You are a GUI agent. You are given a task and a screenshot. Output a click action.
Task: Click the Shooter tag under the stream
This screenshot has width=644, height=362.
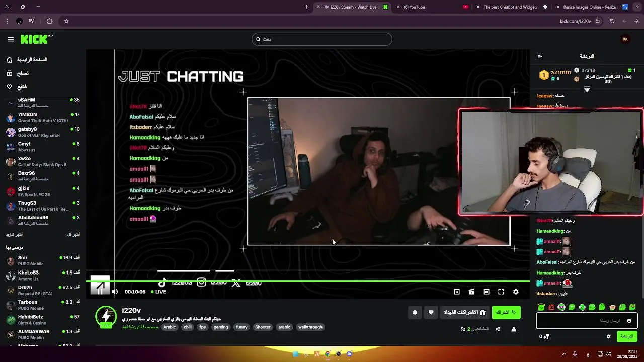click(263, 327)
